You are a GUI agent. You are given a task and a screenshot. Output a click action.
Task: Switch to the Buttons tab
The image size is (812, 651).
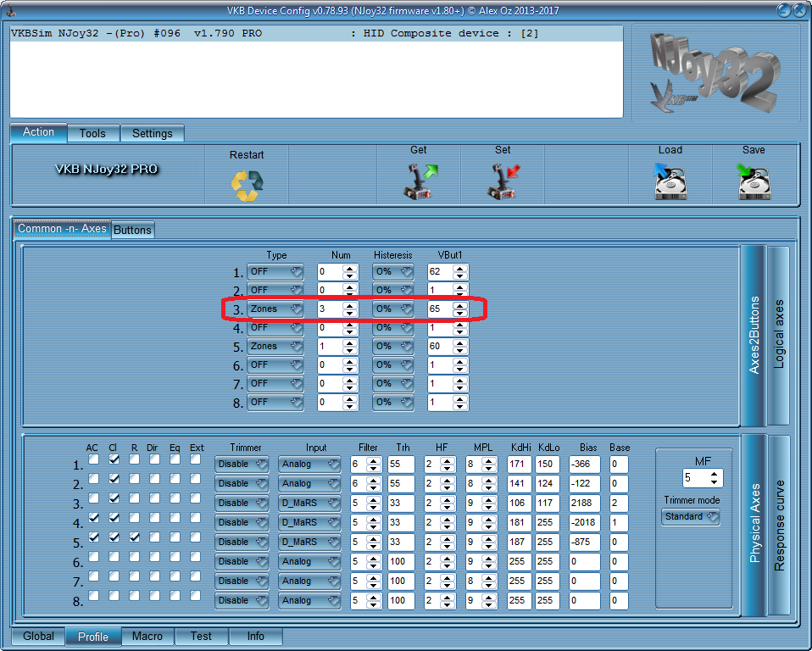click(133, 230)
